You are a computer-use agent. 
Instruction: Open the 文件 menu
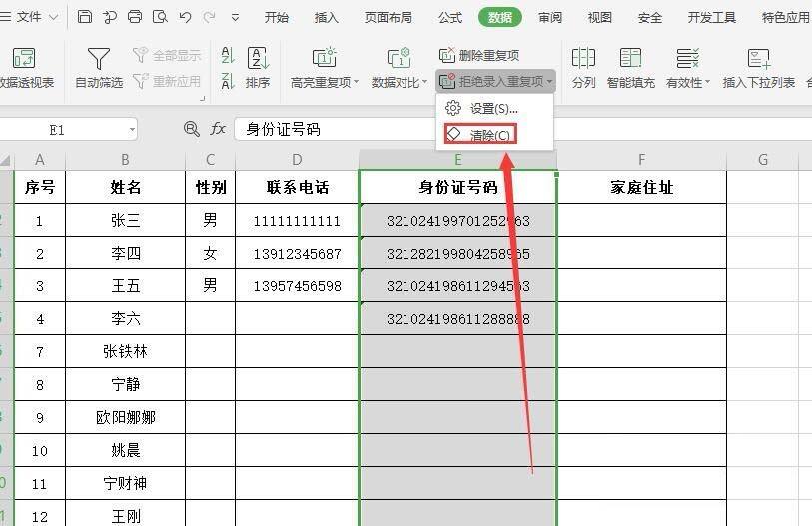click(x=29, y=17)
